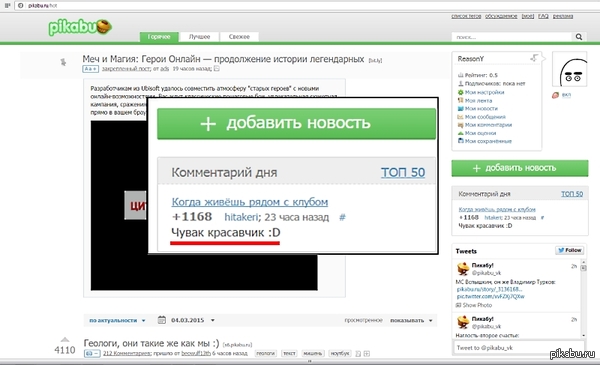This screenshot has width=600, height=365.
Task: Click the поиск search field
Action: pyautogui.click(x=512, y=37)
